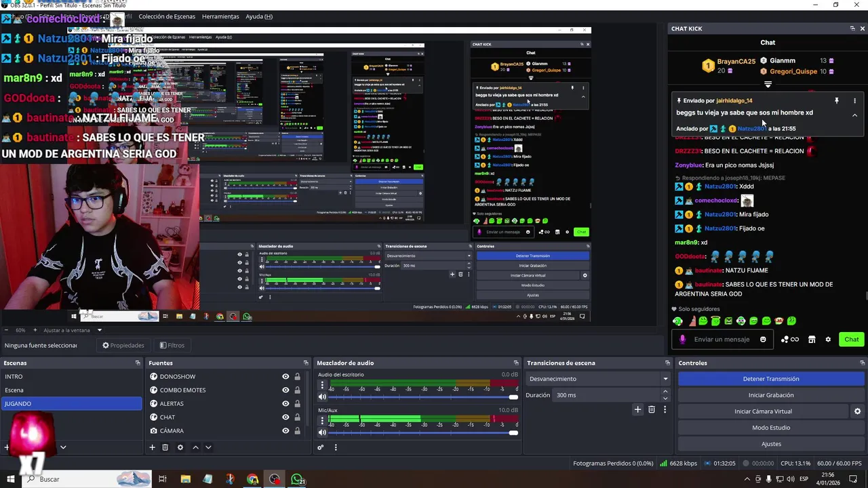Viewport: 868px width, 488px height.
Task: Decrease transition duration with down arrow
Action: coord(665,399)
